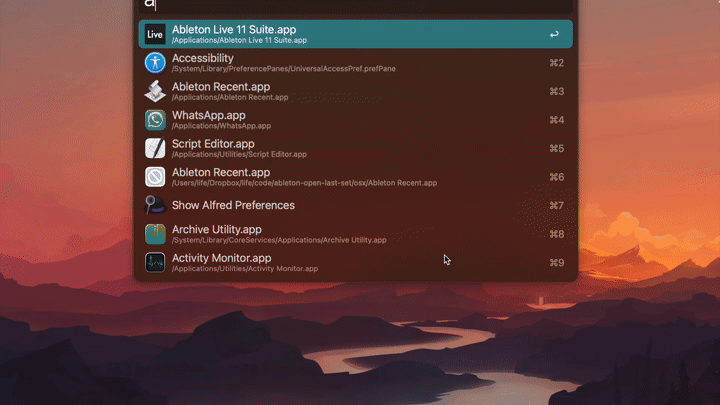Click the Alfred search input field
The image size is (720, 405).
tap(356, 6)
